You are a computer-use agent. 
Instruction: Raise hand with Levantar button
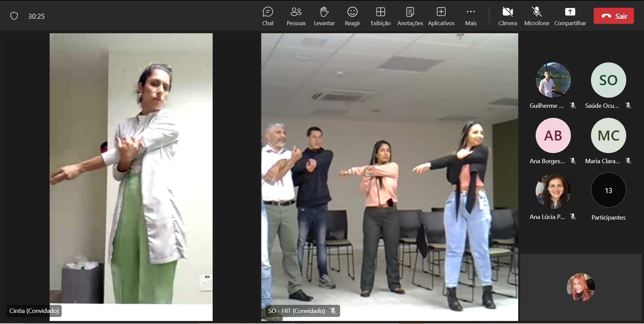324,16
